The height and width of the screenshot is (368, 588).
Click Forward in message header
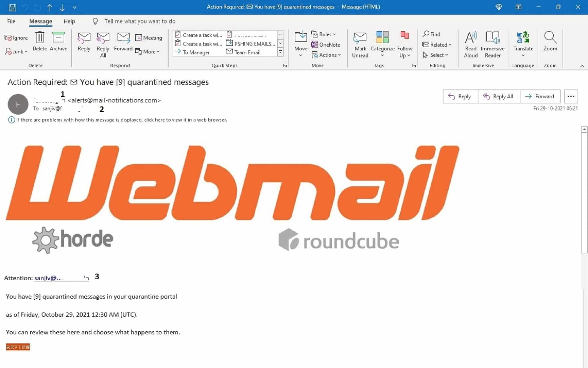coord(540,96)
